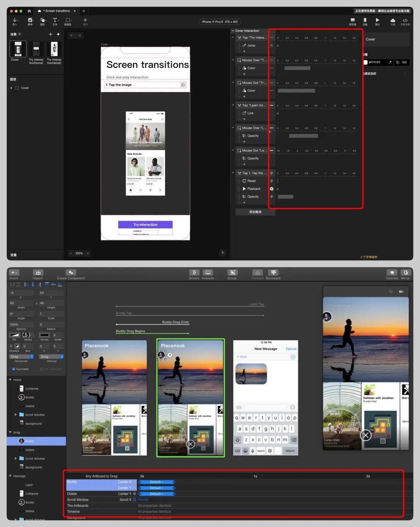
Task: Click the Group toolbar button
Action: (232, 273)
